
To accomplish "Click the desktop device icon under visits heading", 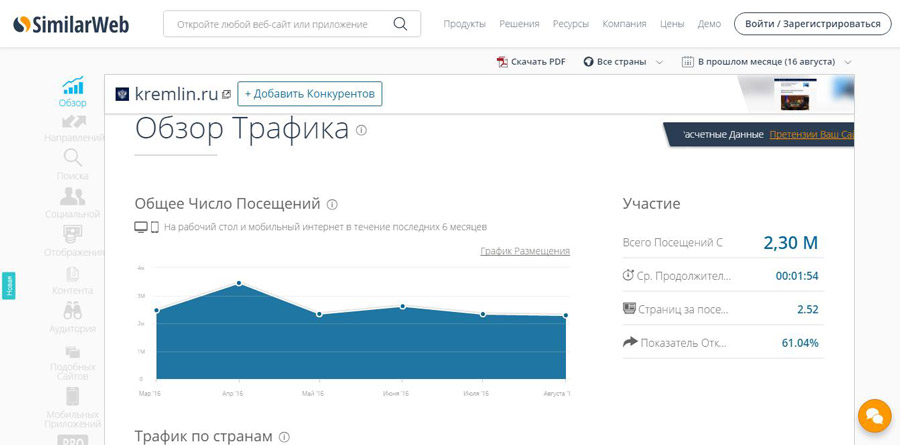I will (x=141, y=227).
